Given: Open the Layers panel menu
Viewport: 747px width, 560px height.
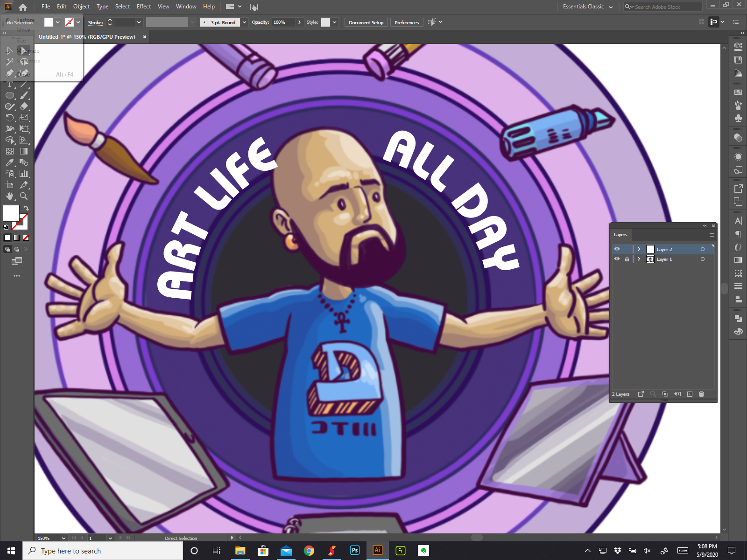Looking at the screenshot, I should point(712,235).
